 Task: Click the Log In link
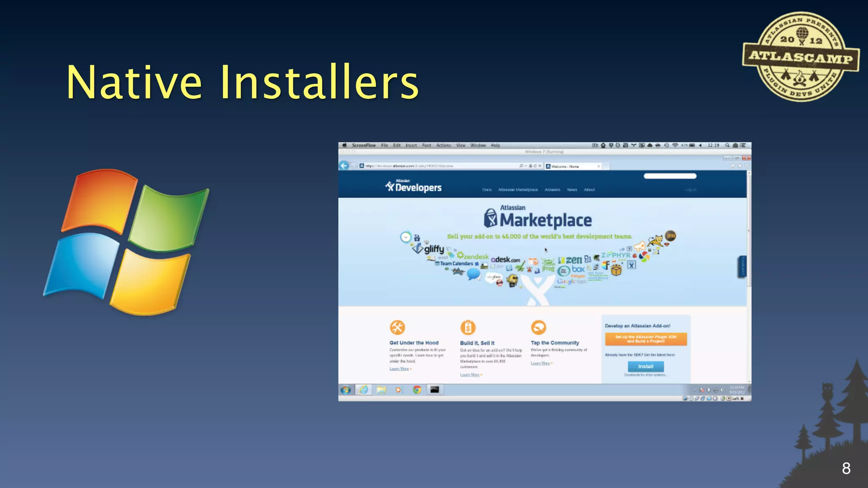click(x=691, y=190)
